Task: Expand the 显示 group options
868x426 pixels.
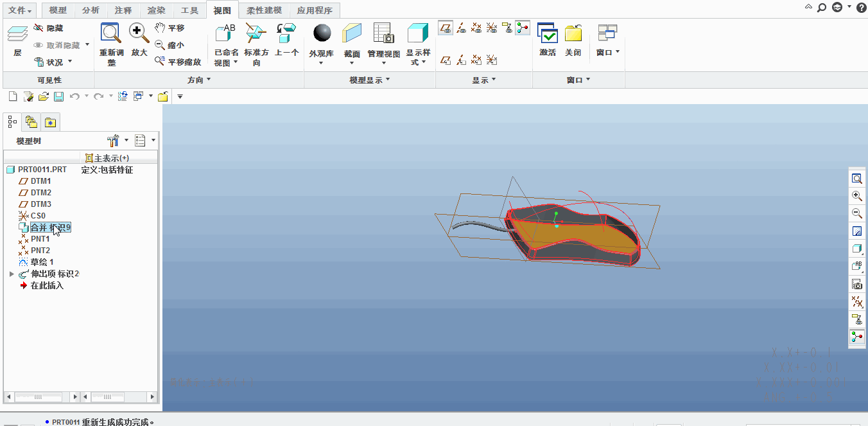Action: click(484, 80)
